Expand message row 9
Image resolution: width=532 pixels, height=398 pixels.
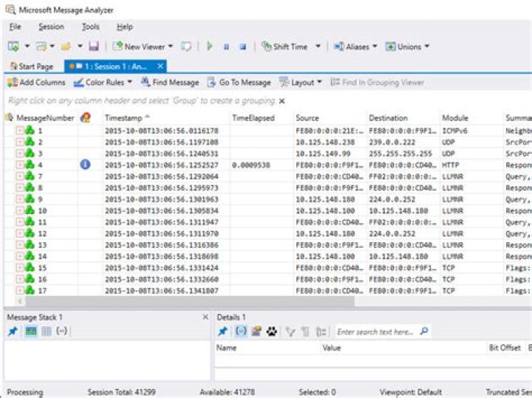click(20, 199)
